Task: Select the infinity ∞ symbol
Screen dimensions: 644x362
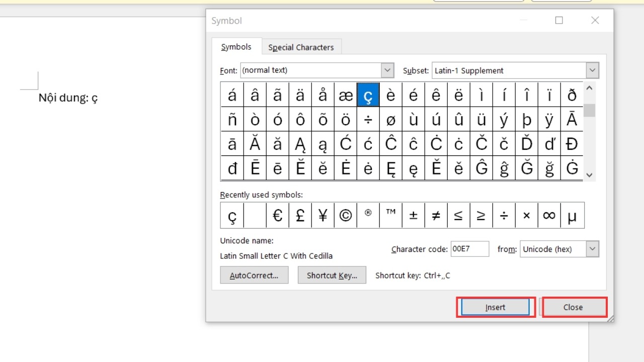Action: point(549,215)
